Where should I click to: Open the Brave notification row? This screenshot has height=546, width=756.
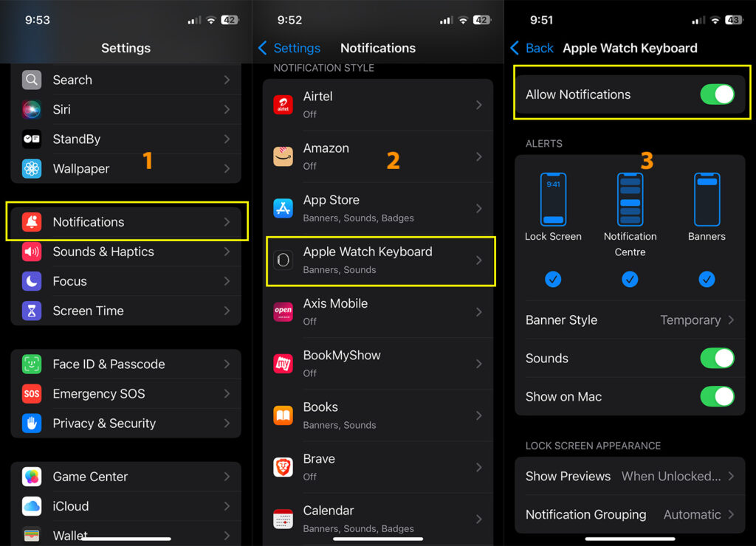tap(378, 467)
